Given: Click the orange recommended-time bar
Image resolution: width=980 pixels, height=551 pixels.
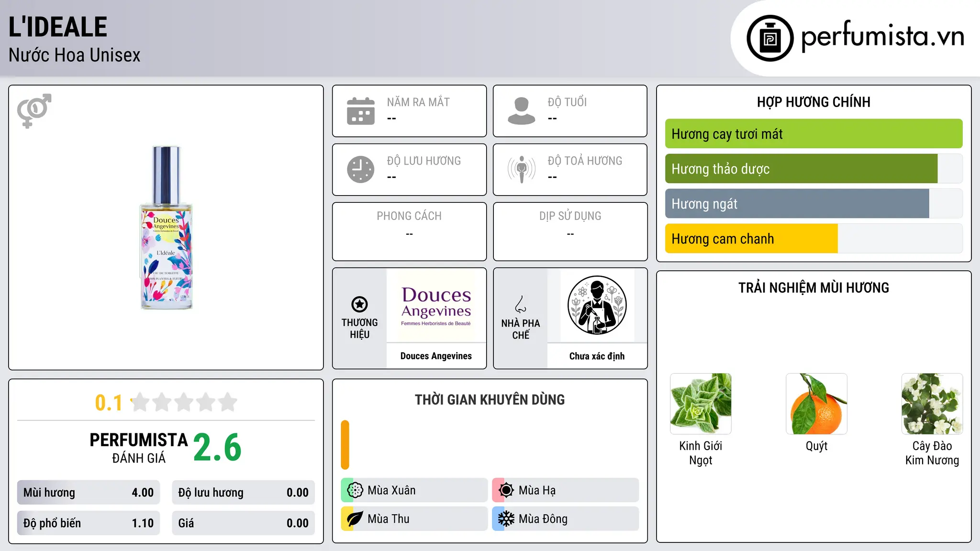Looking at the screenshot, I should (345, 445).
